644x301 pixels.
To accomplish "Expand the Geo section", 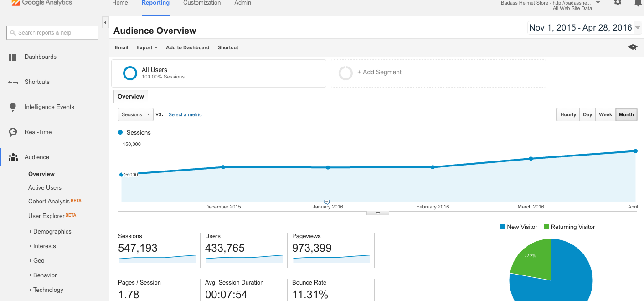I will [x=37, y=260].
